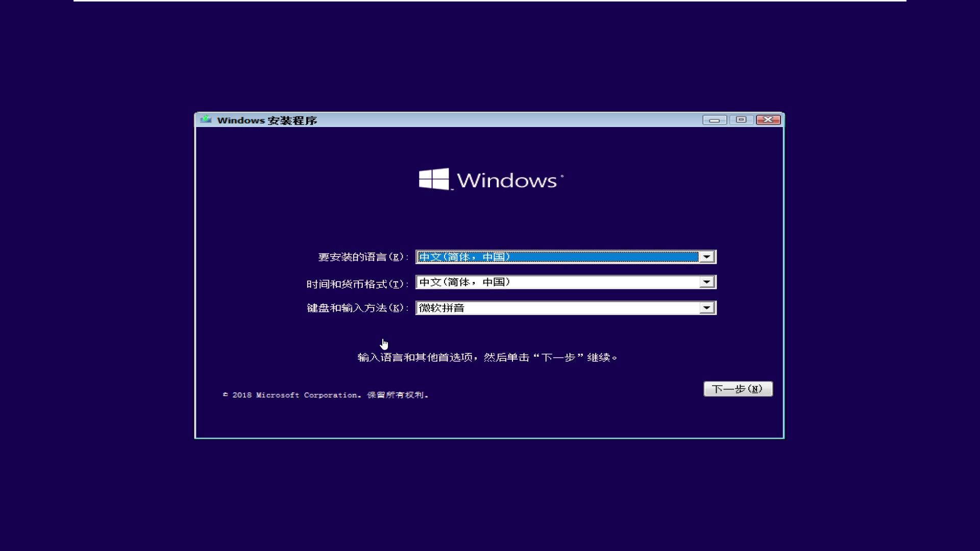
Task: Select the 微软拼音 keyboard combo box field
Action: click(x=566, y=308)
